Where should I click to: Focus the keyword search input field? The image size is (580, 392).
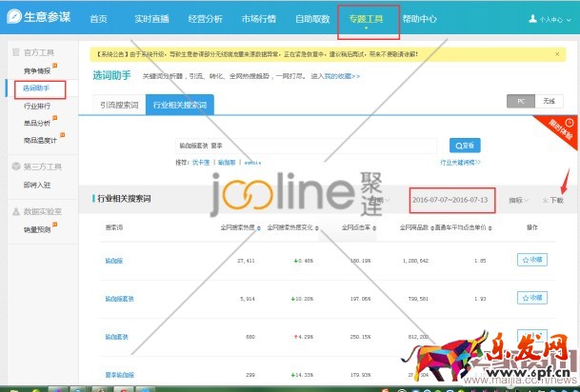306,146
